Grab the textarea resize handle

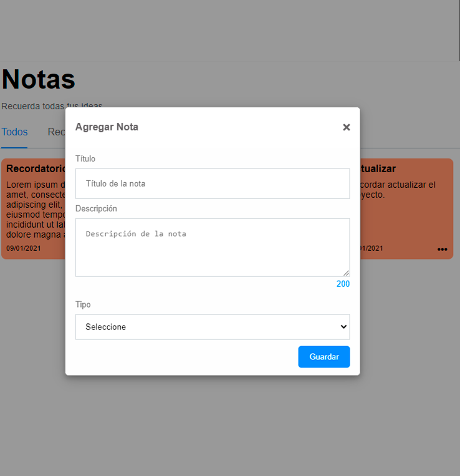[x=346, y=273]
